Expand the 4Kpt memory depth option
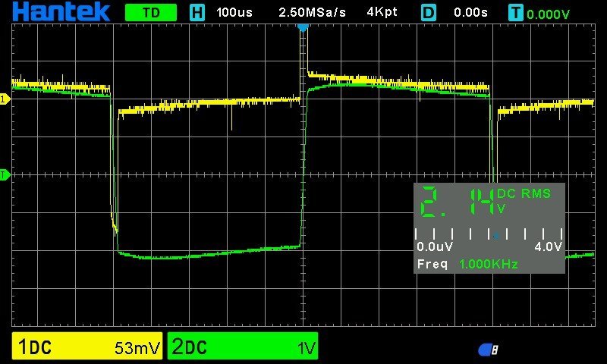 point(385,13)
